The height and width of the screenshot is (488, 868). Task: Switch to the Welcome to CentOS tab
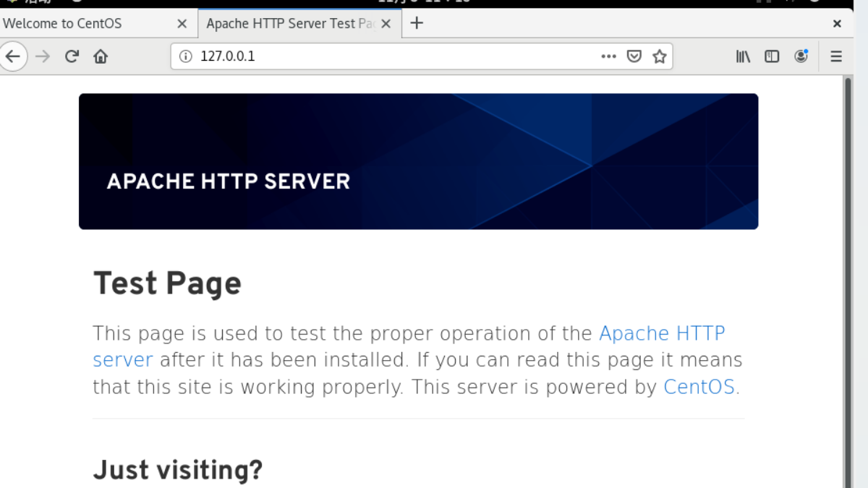pos(98,24)
